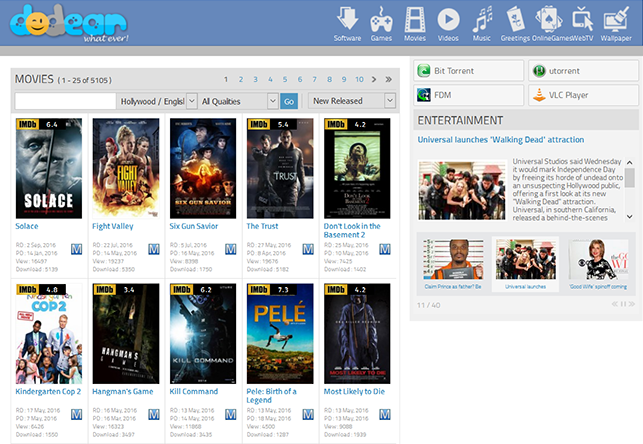
Task: Click the Go search button
Action: point(289,101)
